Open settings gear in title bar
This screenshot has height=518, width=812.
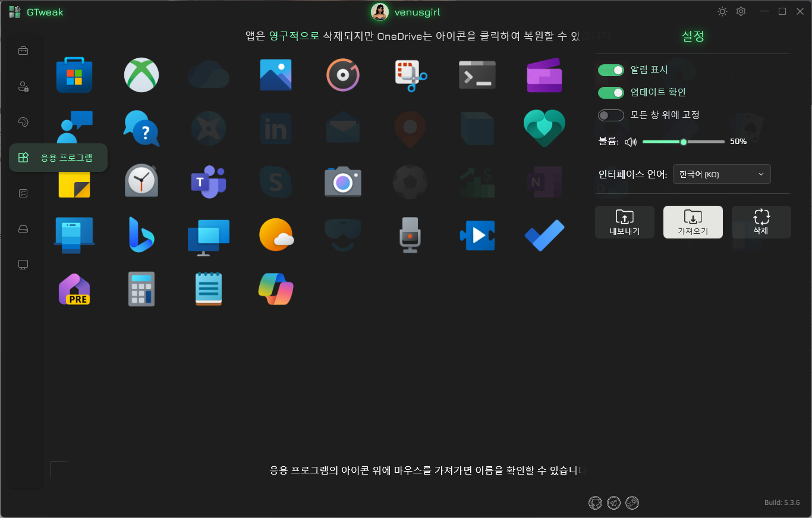point(741,11)
